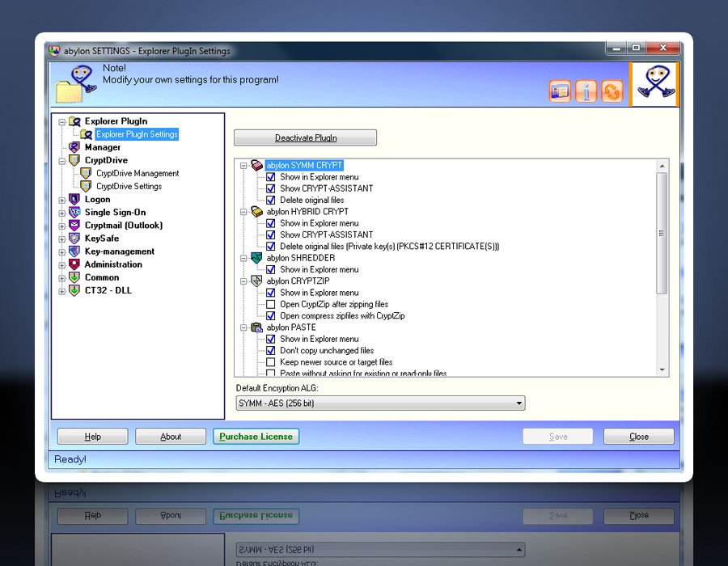Click the CryptDrive shield icon
The height and width of the screenshot is (566, 728).
point(74,160)
